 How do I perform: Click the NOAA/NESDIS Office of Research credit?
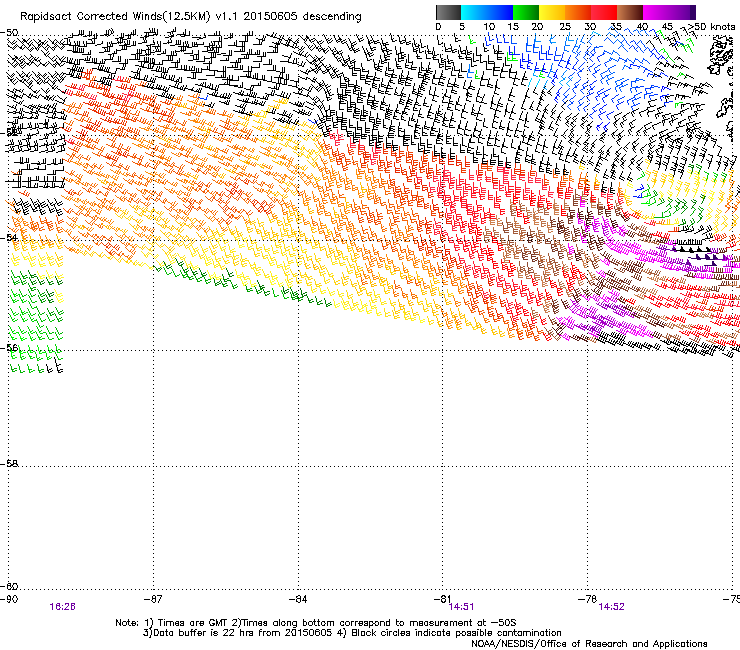[x=589, y=644]
